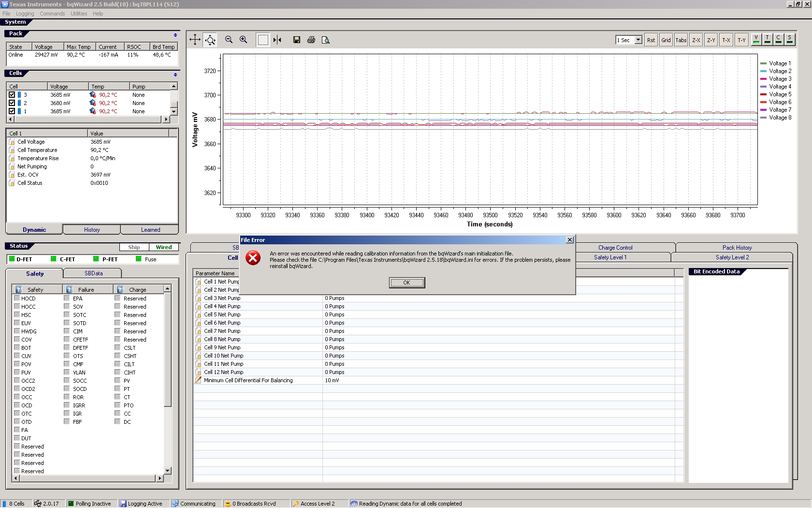This screenshot has width=812, height=508.
Task: Click lock icon beside Est. OCV
Action: 12,175
